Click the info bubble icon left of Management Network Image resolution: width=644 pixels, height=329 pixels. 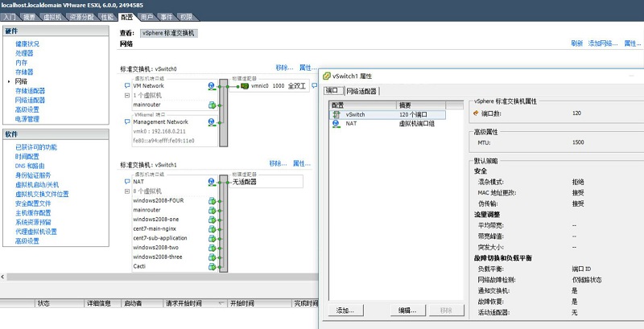[127, 122]
